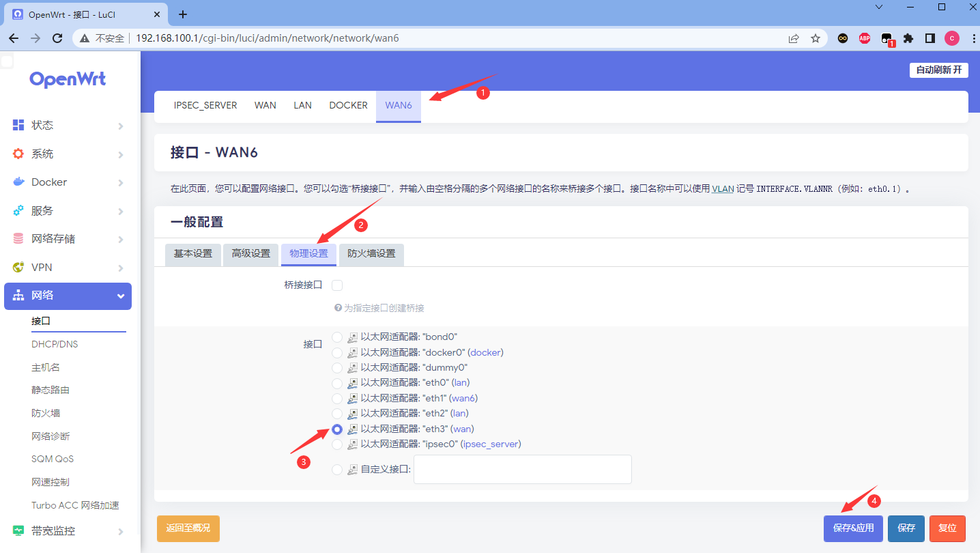The width and height of the screenshot is (980, 553).
Task: Open the 防火墙设置 tab
Action: pos(371,254)
